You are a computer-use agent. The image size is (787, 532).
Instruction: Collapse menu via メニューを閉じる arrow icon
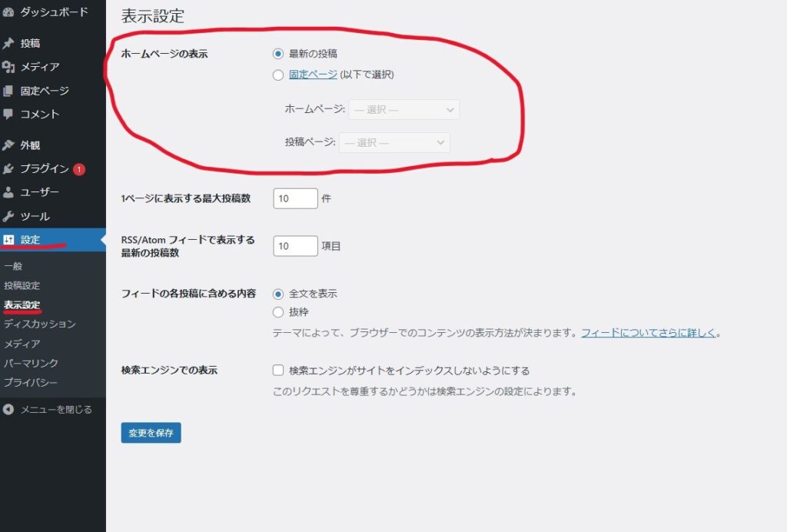point(8,410)
